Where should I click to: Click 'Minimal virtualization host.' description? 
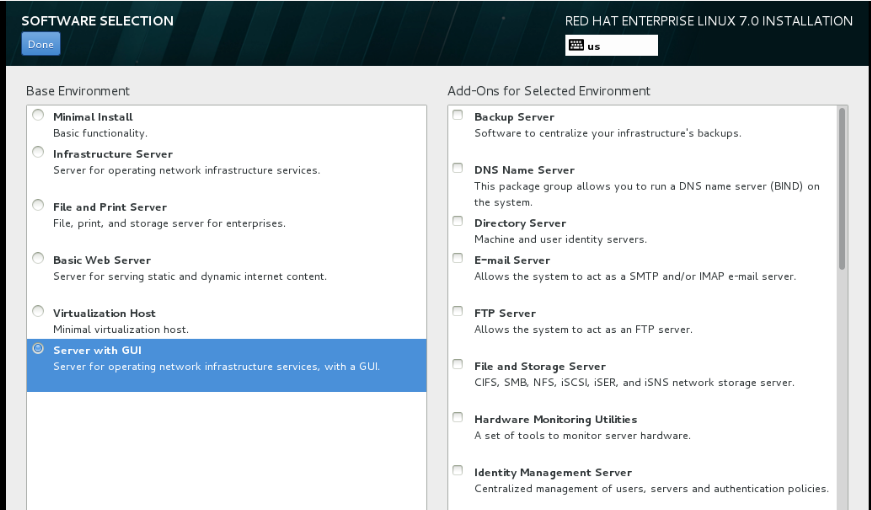pos(121,329)
